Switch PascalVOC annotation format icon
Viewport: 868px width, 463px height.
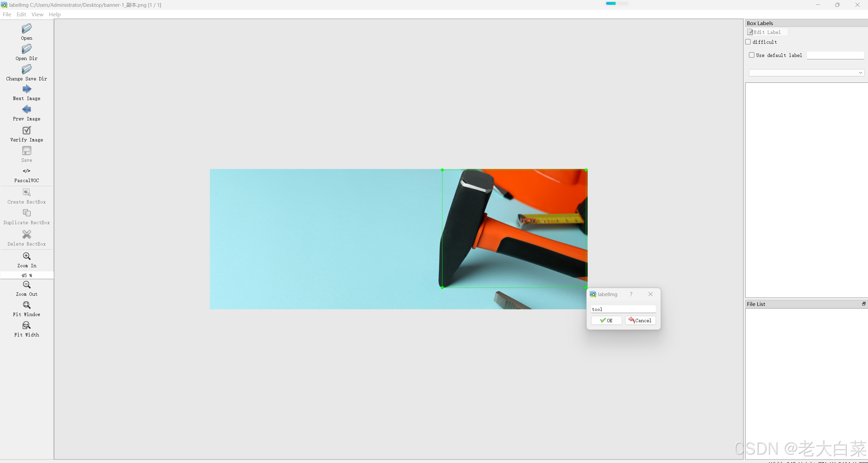click(26, 171)
